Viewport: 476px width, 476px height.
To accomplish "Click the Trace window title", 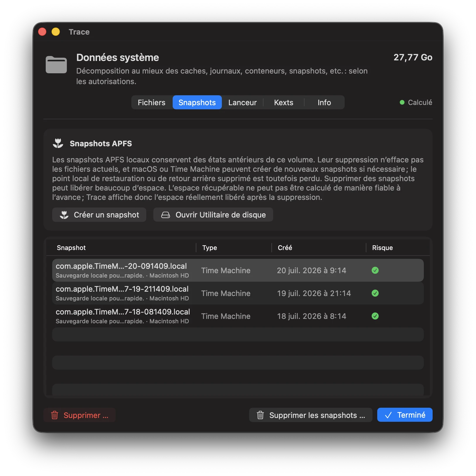I will [x=79, y=32].
